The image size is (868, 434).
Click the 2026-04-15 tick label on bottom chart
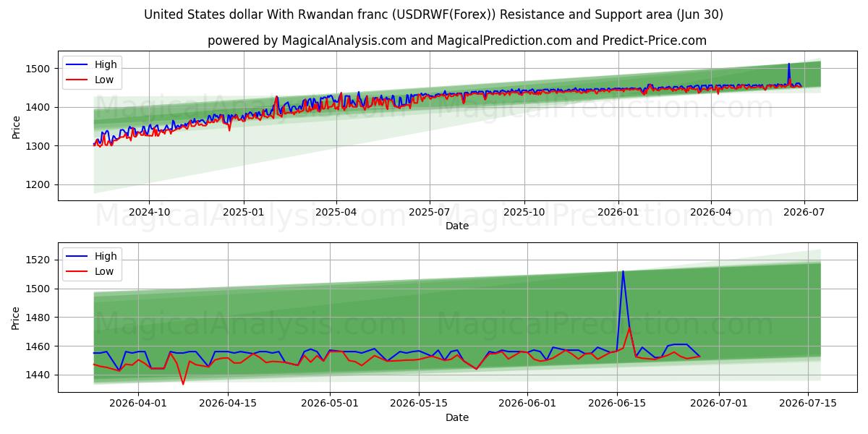[229, 403]
